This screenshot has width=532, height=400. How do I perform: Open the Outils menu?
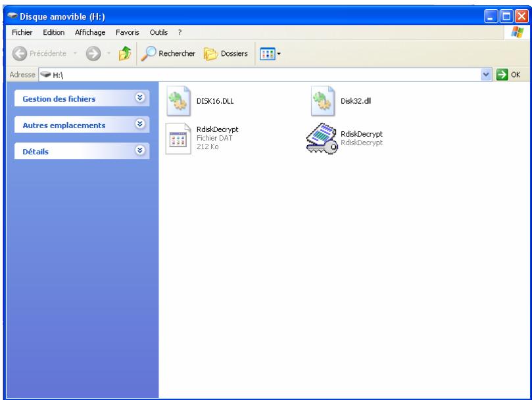pos(158,33)
